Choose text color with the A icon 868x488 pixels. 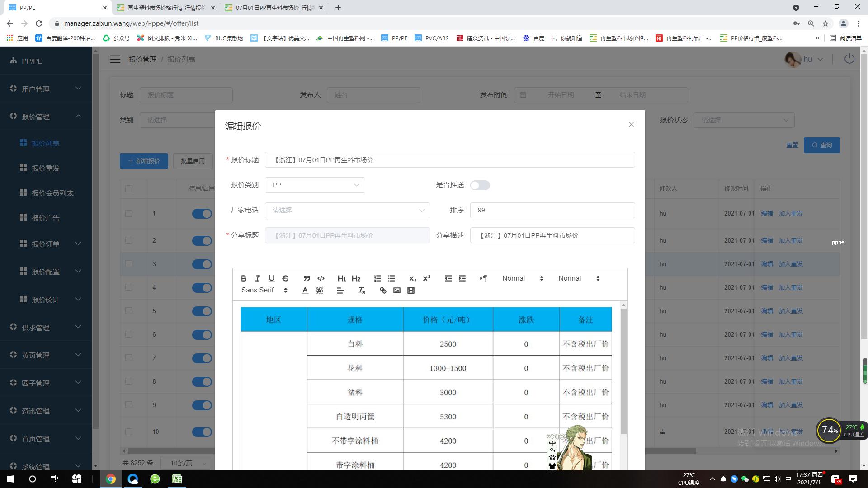click(305, 291)
